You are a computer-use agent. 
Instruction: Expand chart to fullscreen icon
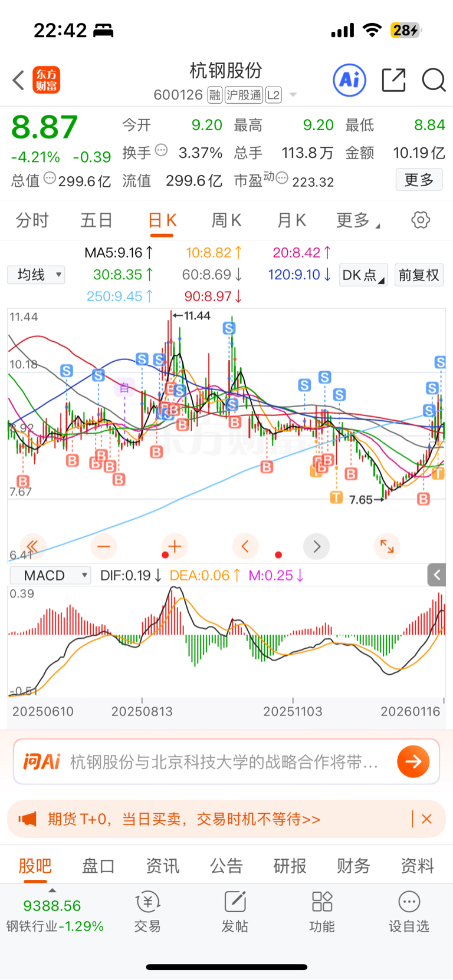point(387,547)
